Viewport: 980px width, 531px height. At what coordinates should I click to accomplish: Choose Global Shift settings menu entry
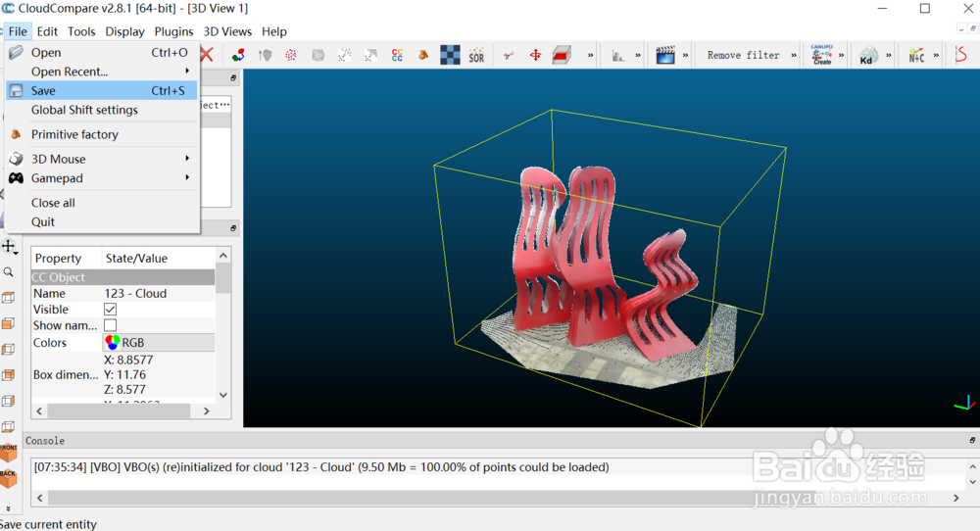pos(102,110)
